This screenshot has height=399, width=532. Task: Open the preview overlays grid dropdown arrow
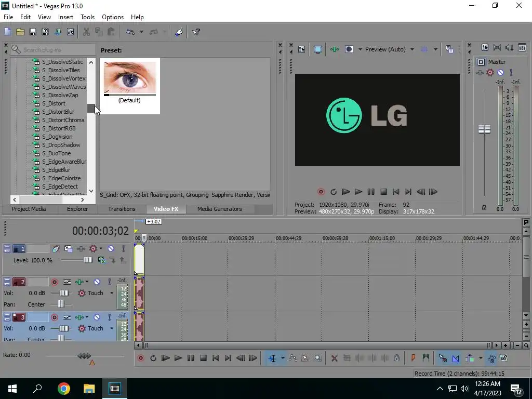[435, 49]
